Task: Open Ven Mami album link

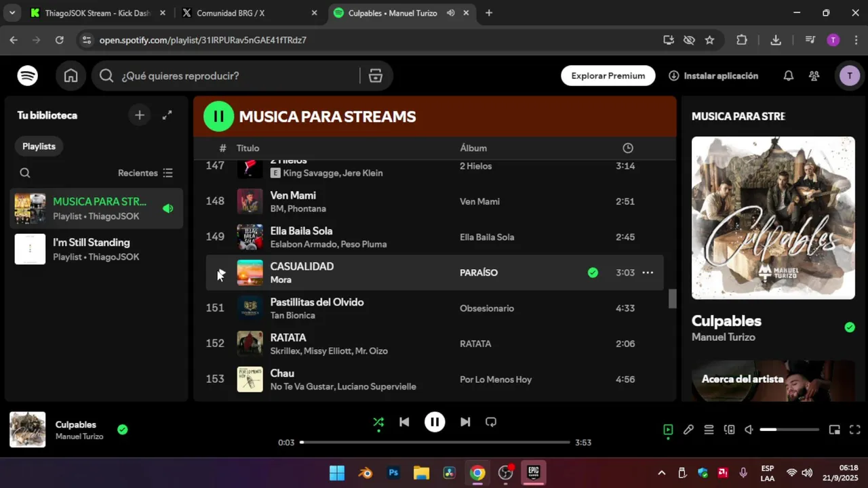Action: point(479,201)
